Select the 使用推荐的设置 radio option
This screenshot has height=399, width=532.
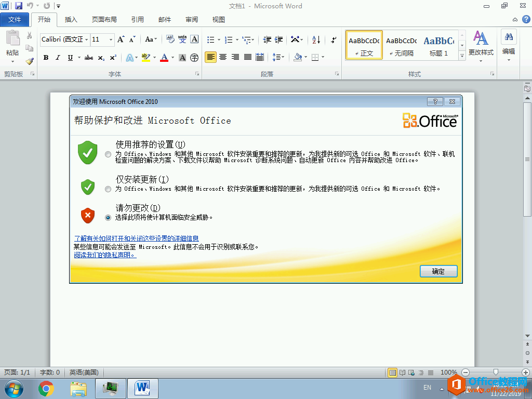click(x=108, y=154)
